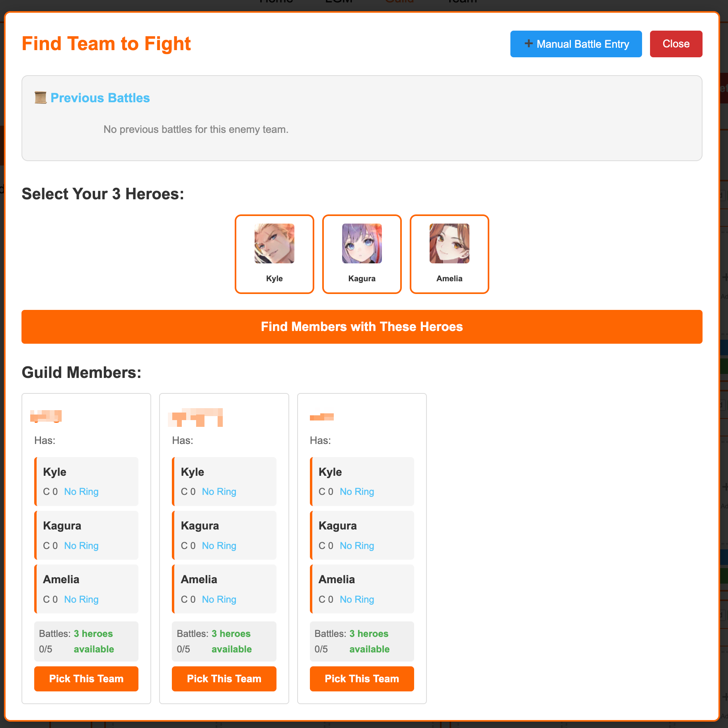The image size is (728, 728).
Task: Click the plus icon for Manual Battle Entry
Action: [528, 44]
